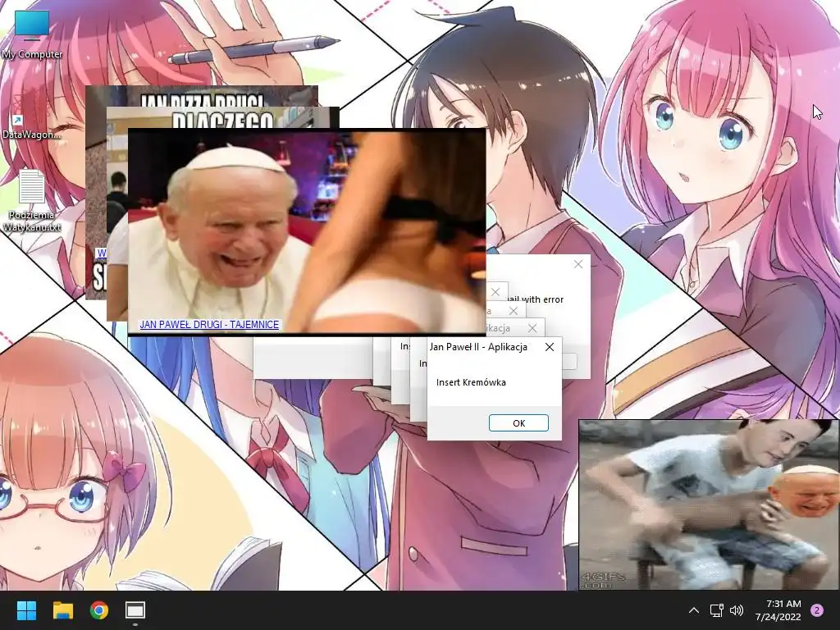Open the Podziemia Watykanu.txt file icon
This screenshot has height=630, width=840.
(x=32, y=200)
